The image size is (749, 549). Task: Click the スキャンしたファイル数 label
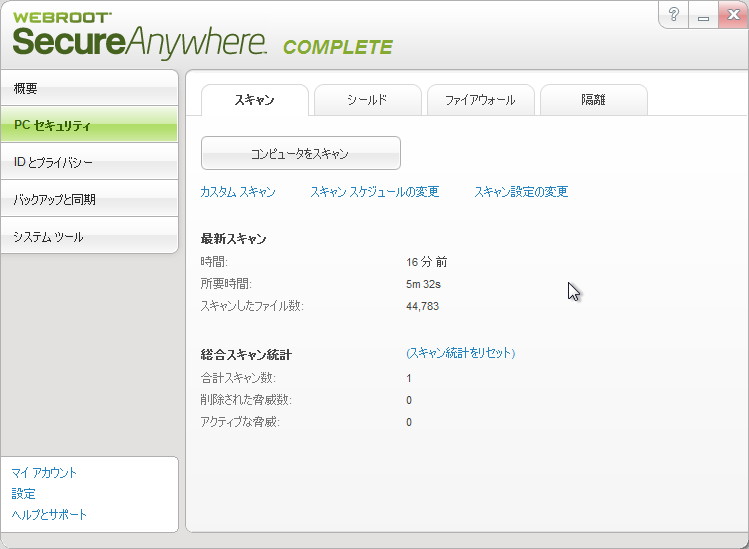coord(252,306)
